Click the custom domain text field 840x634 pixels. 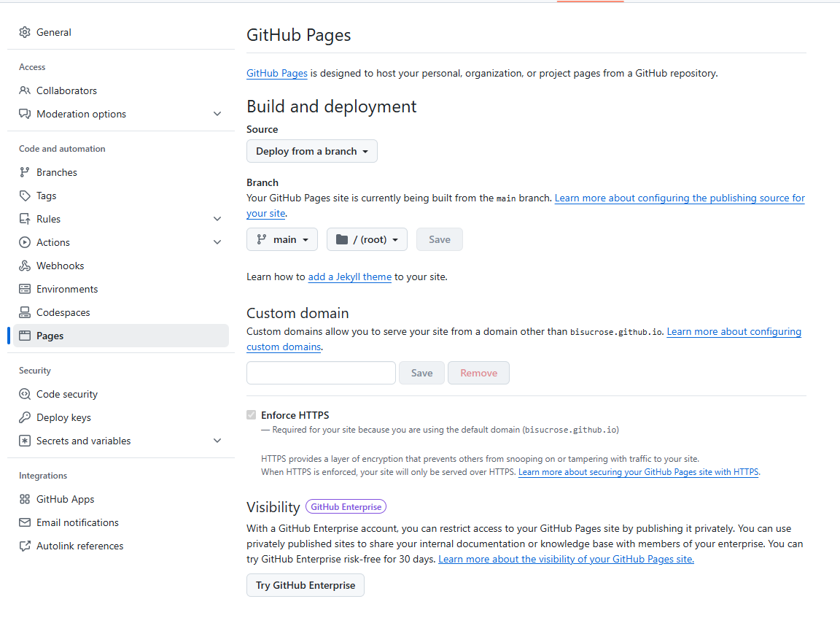pos(321,373)
